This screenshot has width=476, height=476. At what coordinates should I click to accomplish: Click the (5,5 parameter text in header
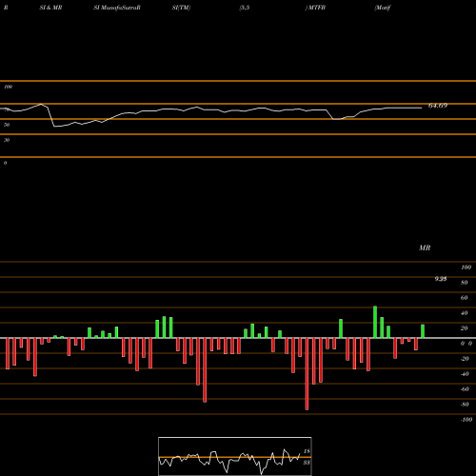tap(245, 8)
